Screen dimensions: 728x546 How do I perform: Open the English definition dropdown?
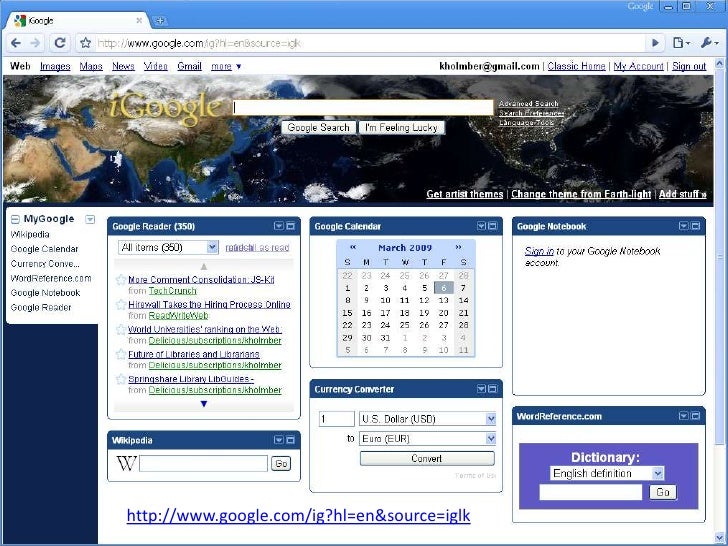click(607, 473)
